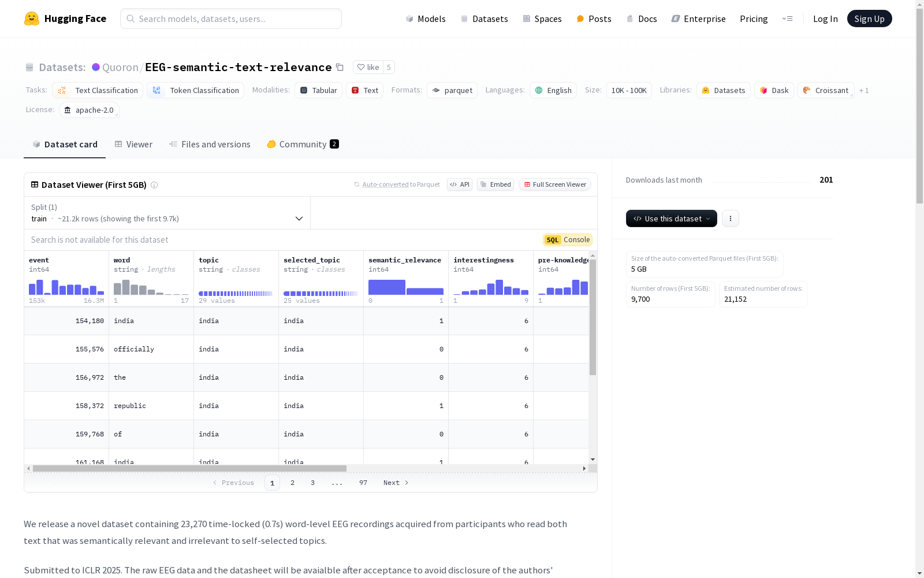
Task: Click the Quoron author link
Action: [x=120, y=67]
